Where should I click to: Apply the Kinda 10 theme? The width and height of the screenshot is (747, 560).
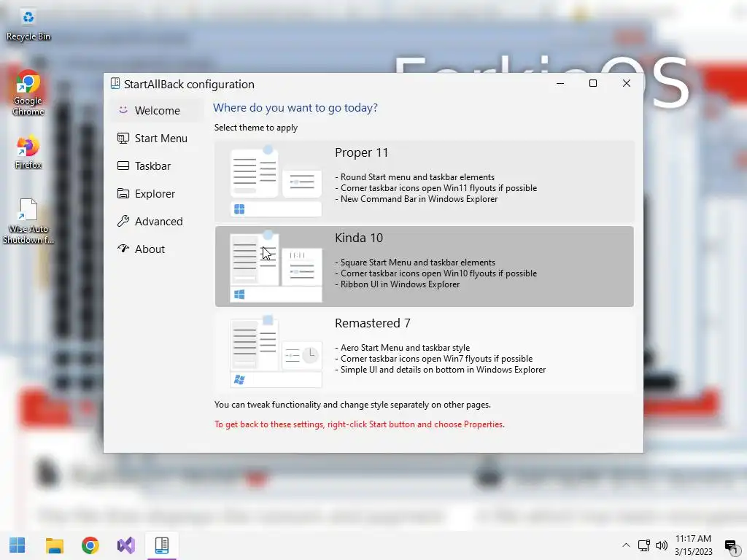coord(424,266)
